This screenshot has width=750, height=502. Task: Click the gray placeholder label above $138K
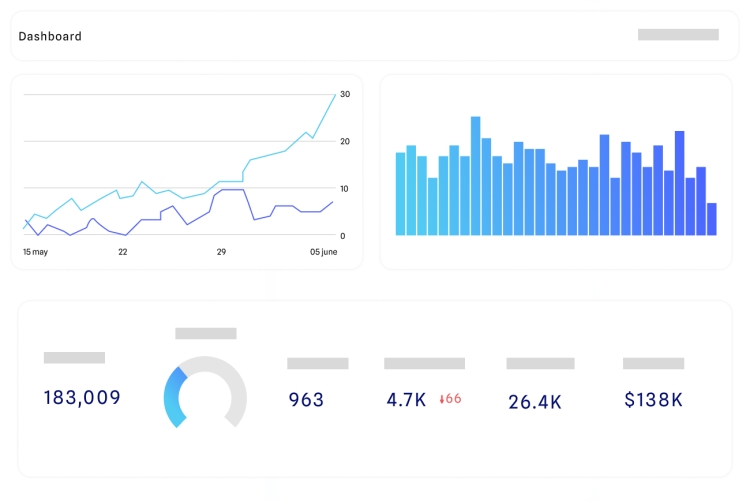(x=653, y=363)
